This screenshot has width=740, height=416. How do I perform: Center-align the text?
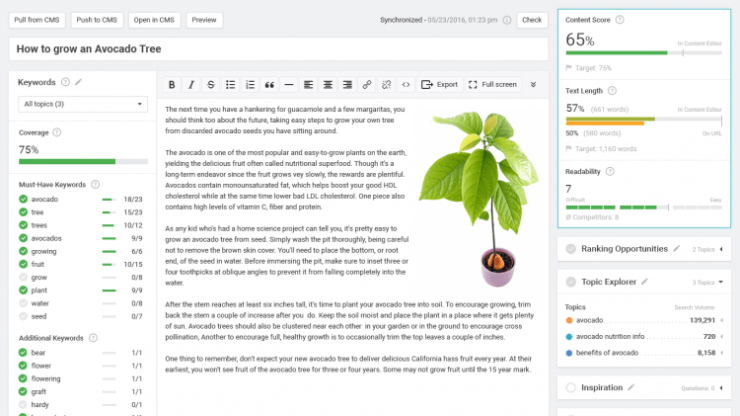tap(327, 85)
